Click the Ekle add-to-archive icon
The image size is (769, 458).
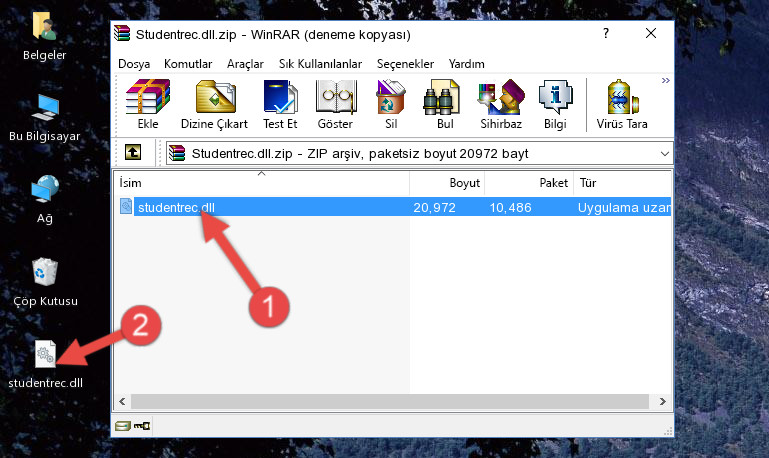click(x=148, y=104)
